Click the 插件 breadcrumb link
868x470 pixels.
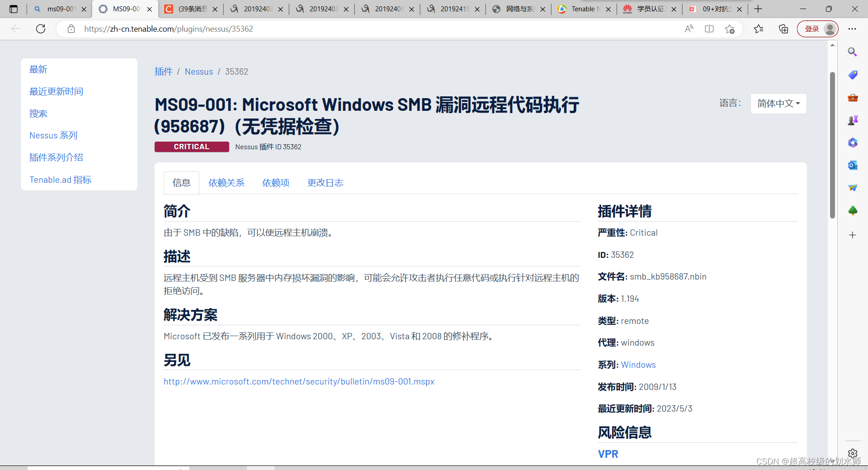(164, 71)
